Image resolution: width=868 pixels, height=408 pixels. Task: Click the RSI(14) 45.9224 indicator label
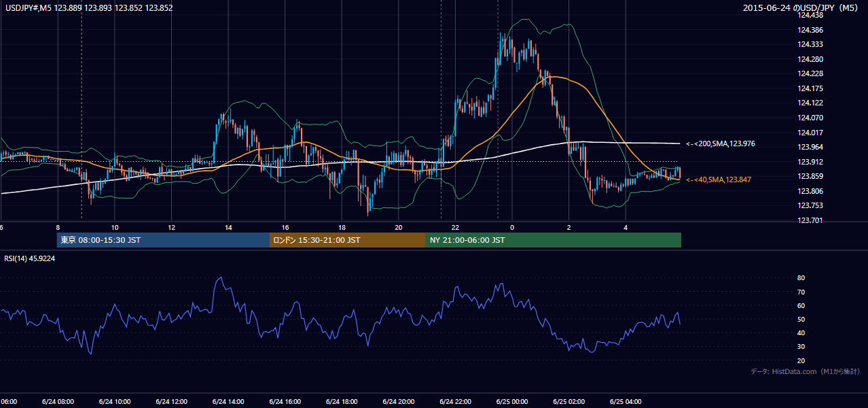(30, 258)
